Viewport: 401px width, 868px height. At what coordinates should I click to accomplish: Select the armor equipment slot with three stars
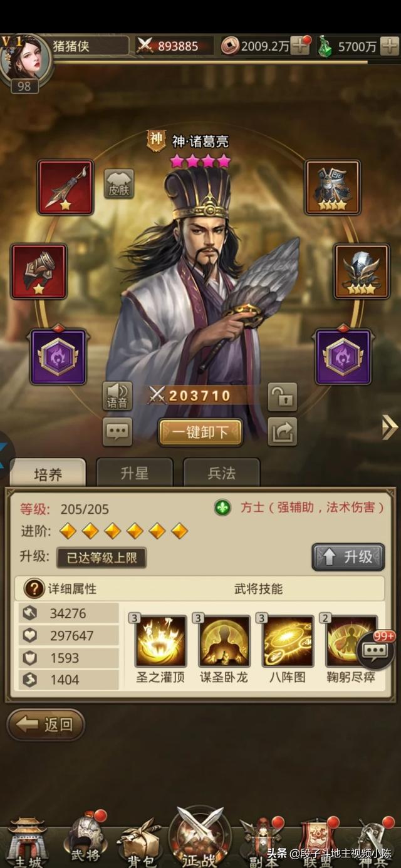(333, 187)
